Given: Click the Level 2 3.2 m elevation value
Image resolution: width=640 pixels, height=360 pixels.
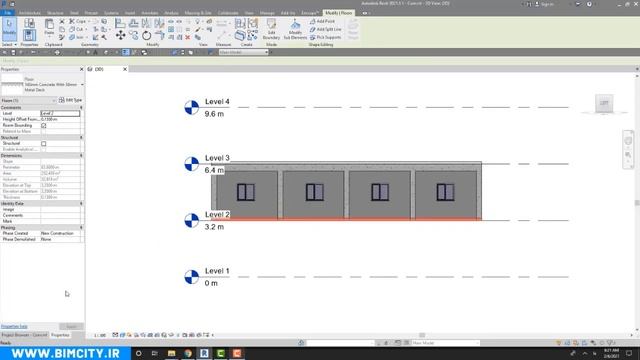Looking at the screenshot, I should coord(214,227).
